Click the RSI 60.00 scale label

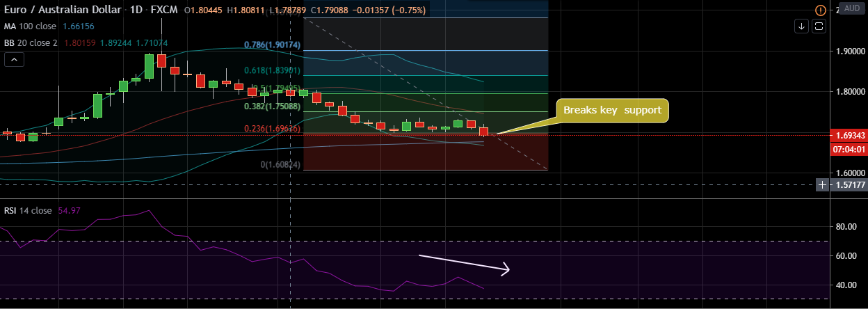[x=846, y=256]
